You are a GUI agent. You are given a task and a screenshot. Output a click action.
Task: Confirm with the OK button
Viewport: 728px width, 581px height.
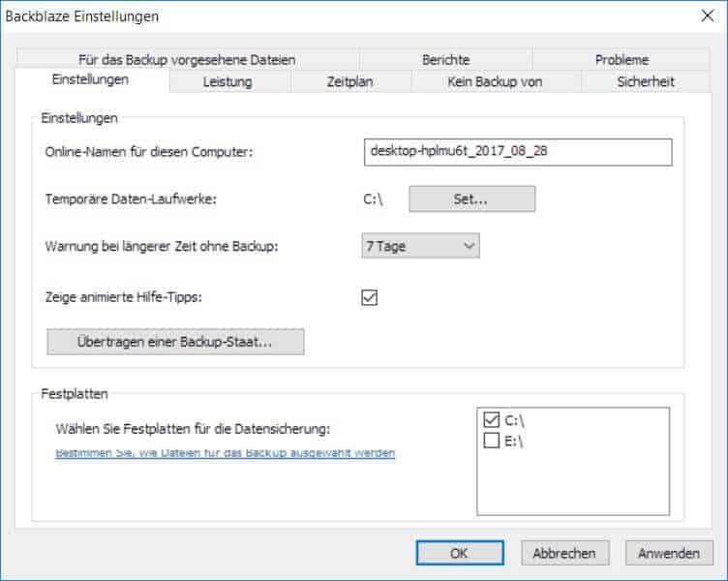pos(460,553)
